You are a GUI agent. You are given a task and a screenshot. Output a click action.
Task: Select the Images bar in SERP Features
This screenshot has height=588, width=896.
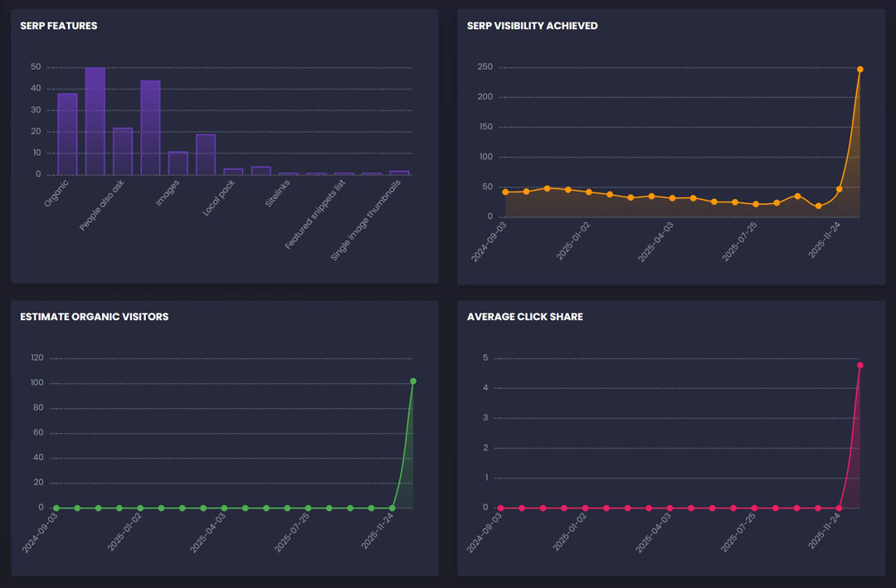click(178, 163)
